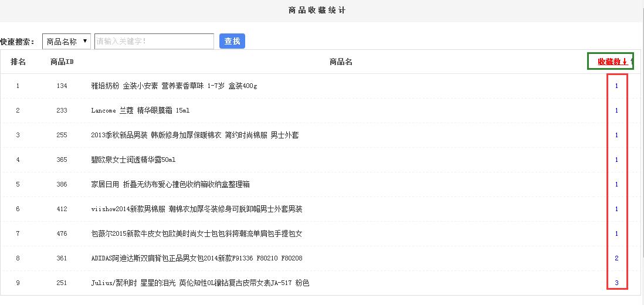Open favorites count link for product 365

pos(616,160)
